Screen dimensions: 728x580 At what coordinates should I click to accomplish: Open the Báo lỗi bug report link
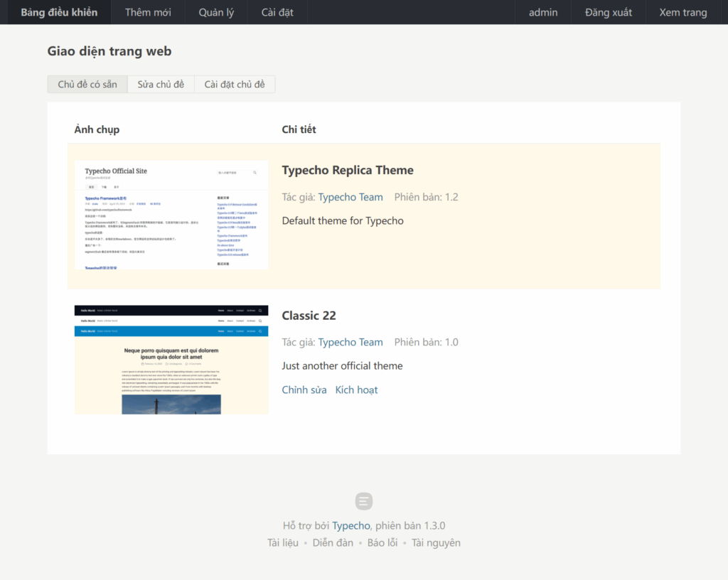pos(382,543)
